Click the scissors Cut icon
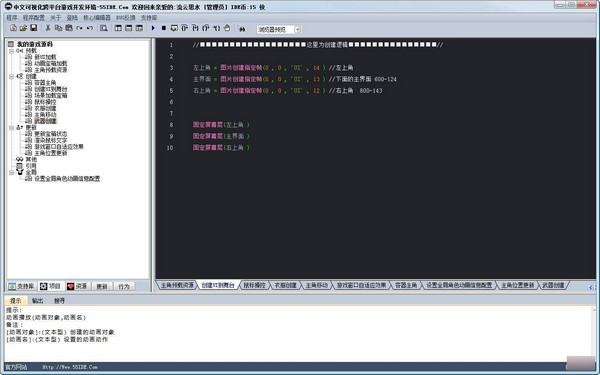600x375 pixels. click(x=48, y=28)
